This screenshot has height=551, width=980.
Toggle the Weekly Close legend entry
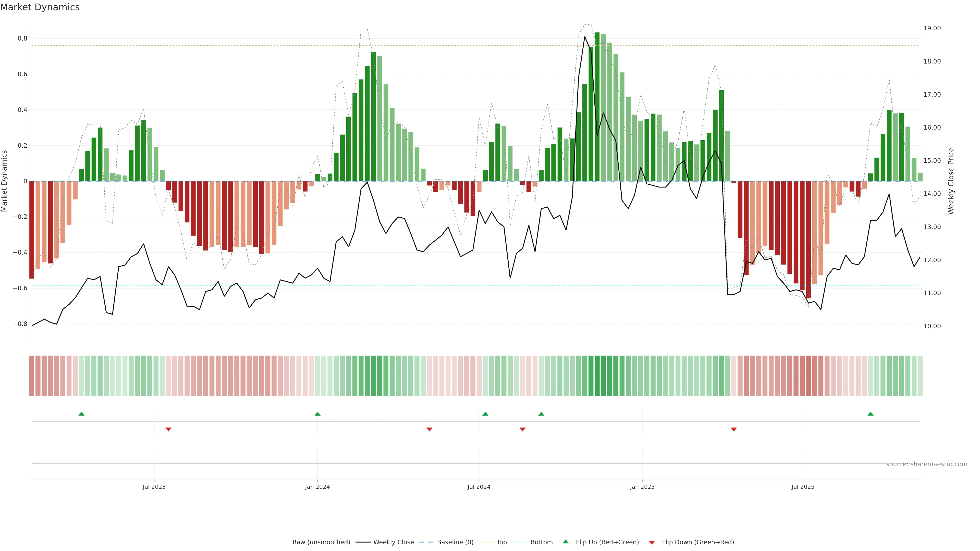[393, 542]
